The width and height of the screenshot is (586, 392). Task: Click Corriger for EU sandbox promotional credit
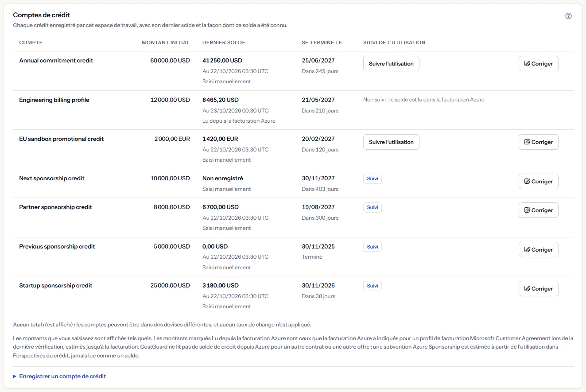tap(538, 142)
